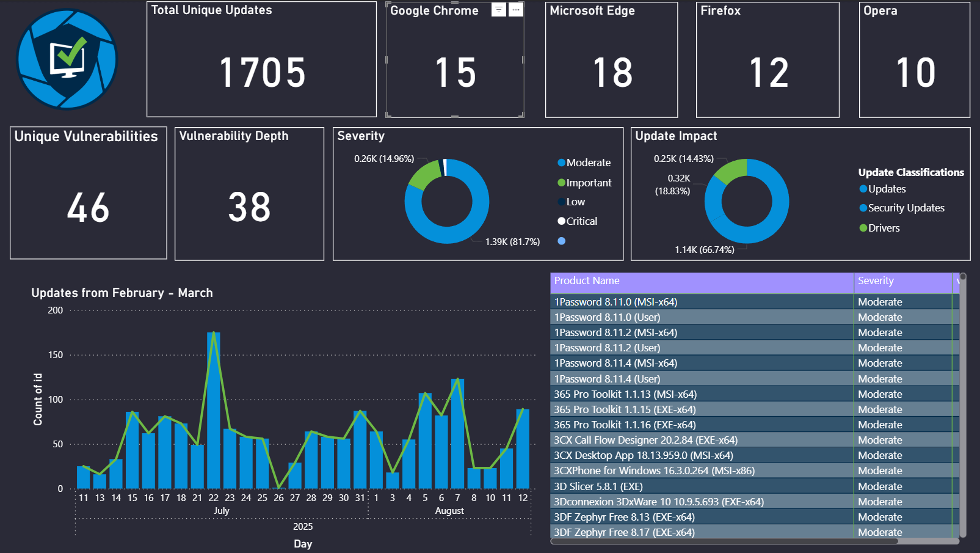The image size is (980, 553).
Task: Open more options ellipsis on Google Chrome card
Action: (x=516, y=10)
